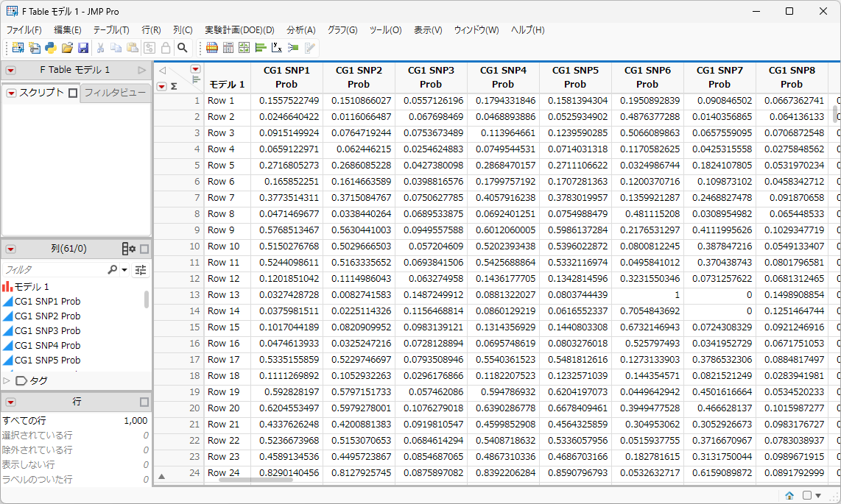
Task: Open the red triangle menu for スクリプト
Action: [11, 93]
